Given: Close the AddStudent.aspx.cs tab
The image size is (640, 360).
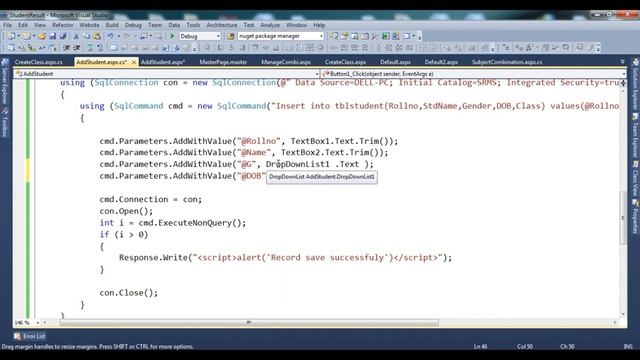Looking at the screenshot, I should coord(133,62).
